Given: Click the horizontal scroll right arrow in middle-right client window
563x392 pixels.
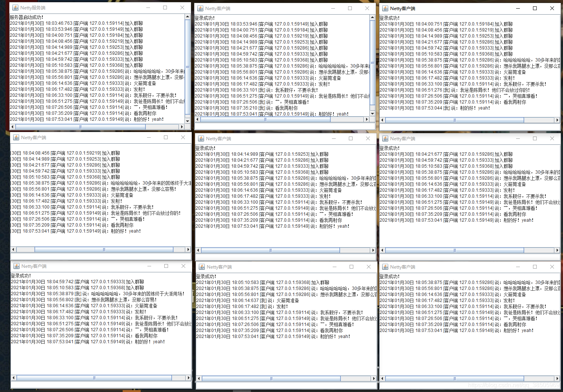Looking at the screenshot, I should 557,250.
